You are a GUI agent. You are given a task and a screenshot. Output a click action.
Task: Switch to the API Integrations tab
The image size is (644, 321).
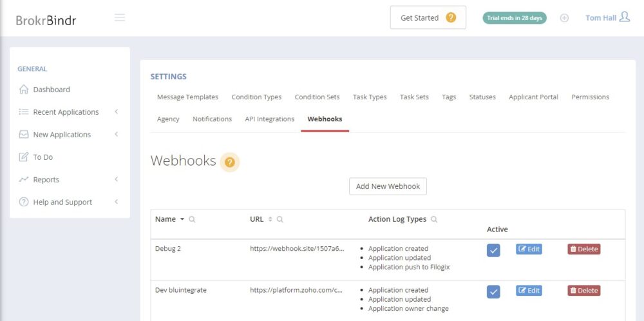click(269, 119)
